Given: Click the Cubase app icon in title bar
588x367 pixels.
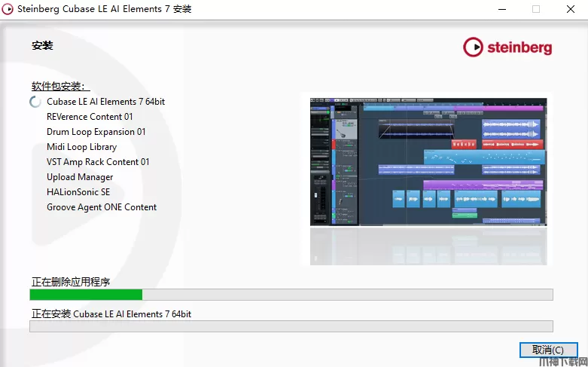Looking at the screenshot, I should 8,9.
